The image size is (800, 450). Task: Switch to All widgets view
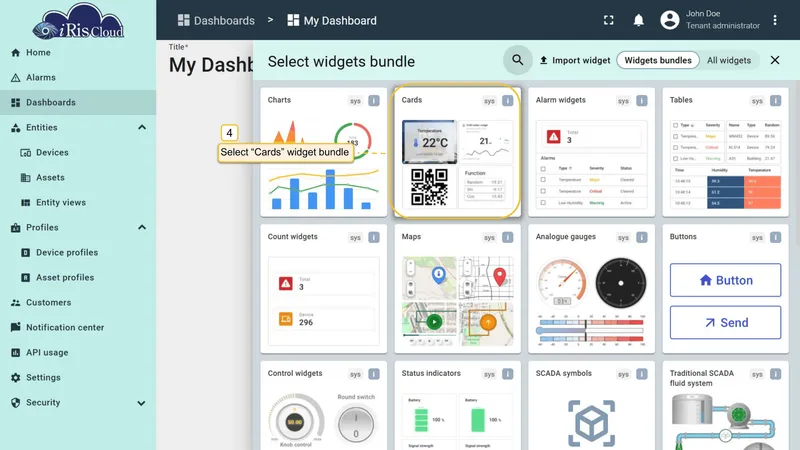click(x=729, y=60)
